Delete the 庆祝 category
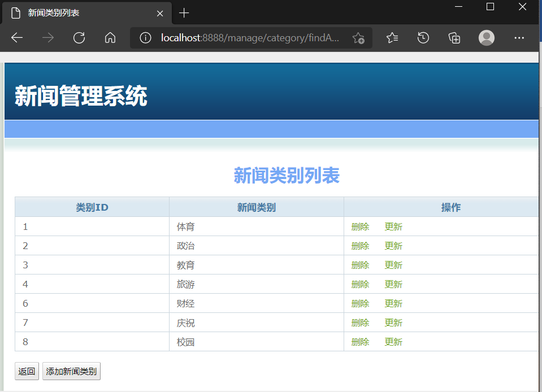Image resolution: width=542 pixels, height=392 pixels. click(x=360, y=323)
